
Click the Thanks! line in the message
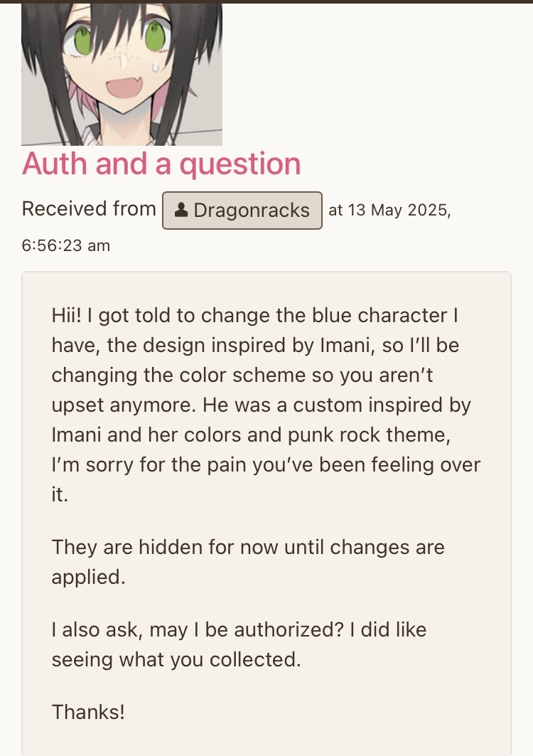point(88,712)
